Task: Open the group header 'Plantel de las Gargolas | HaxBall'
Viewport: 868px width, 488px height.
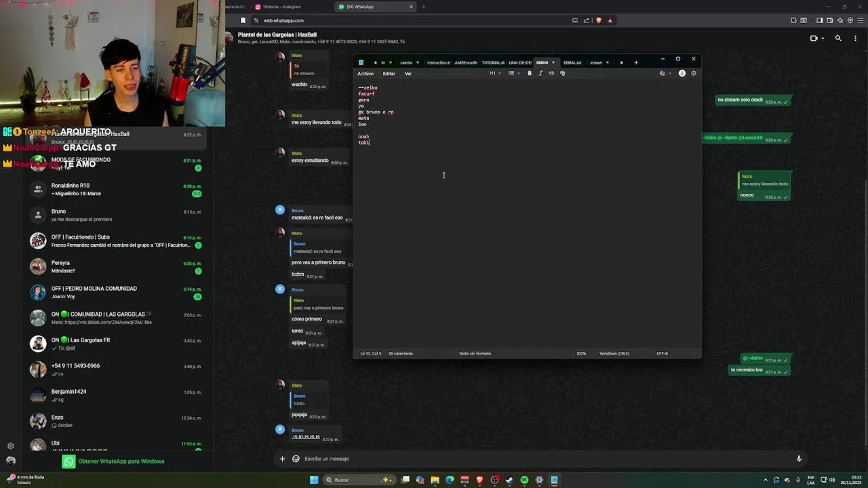Action: tap(277, 35)
